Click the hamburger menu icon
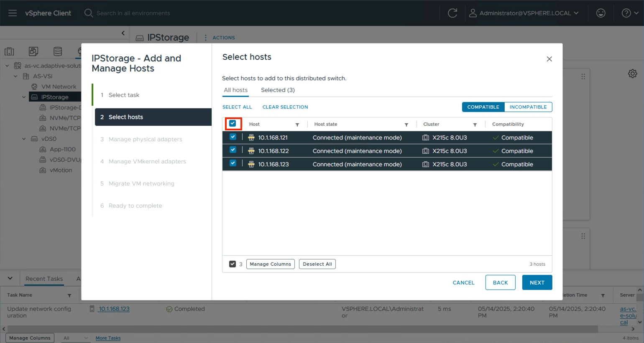This screenshot has width=644, height=343. point(12,13)
